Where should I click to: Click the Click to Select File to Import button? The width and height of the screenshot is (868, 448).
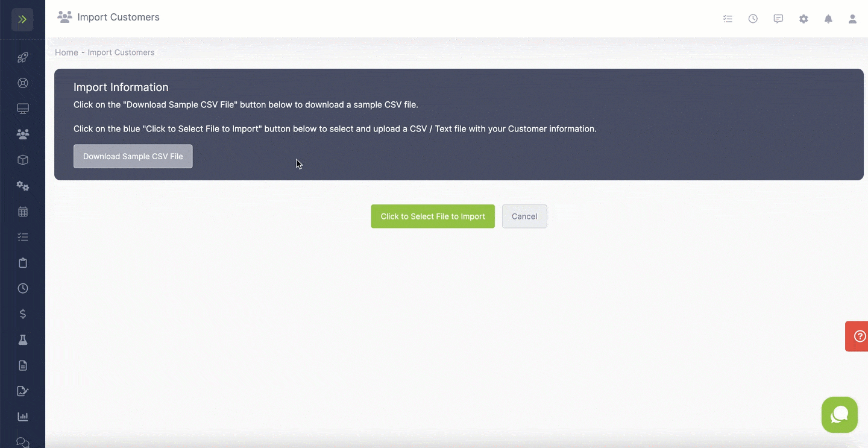(433, 216)
